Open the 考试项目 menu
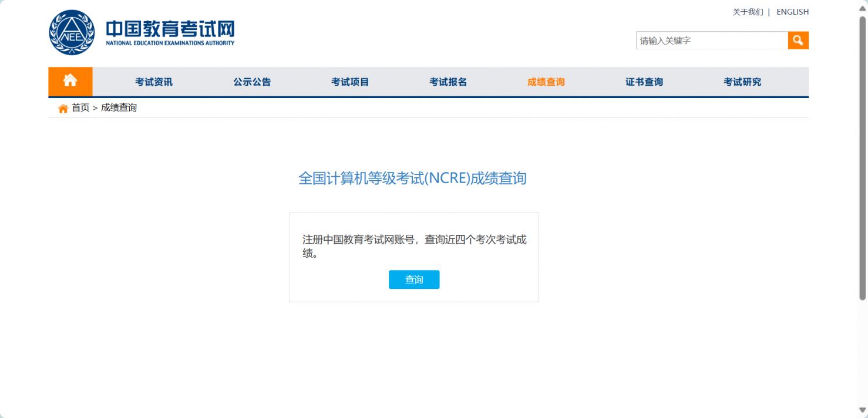The image size is (868, 418). (350, 82)
